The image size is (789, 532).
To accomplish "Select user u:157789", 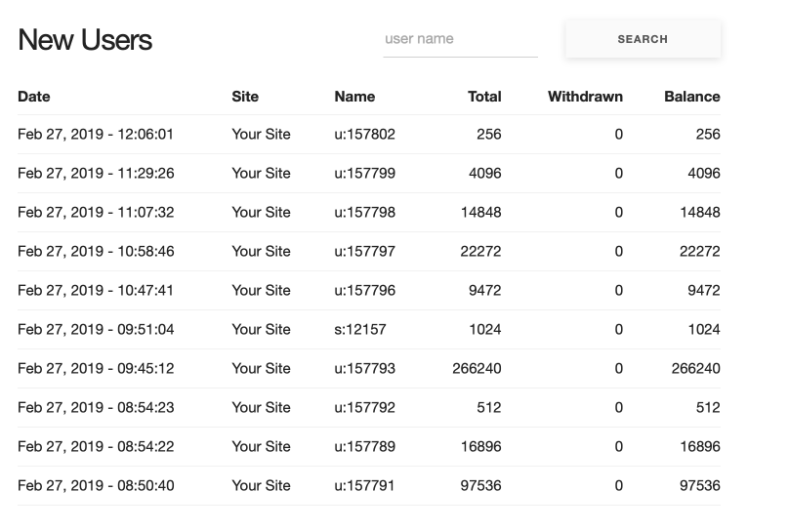I will click(365, 446).
